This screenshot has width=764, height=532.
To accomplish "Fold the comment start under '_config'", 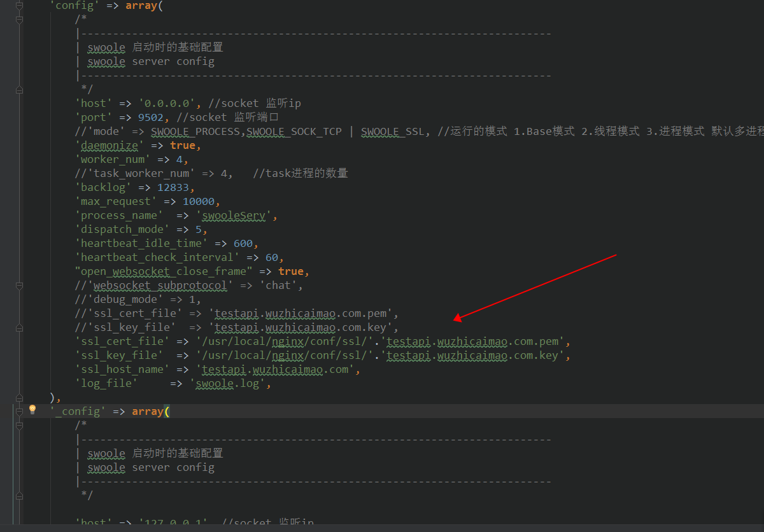I will pyautogui.click(x=19, y=426).
